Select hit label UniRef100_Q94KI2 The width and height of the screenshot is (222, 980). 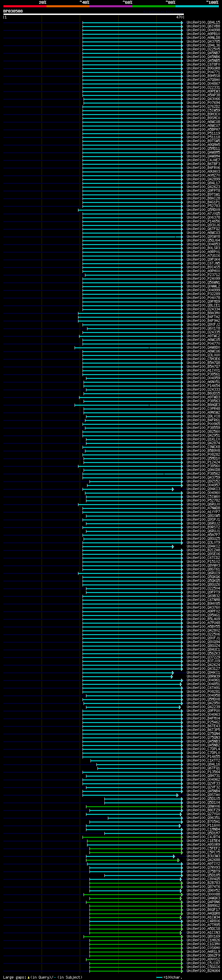tap(203, 546)
